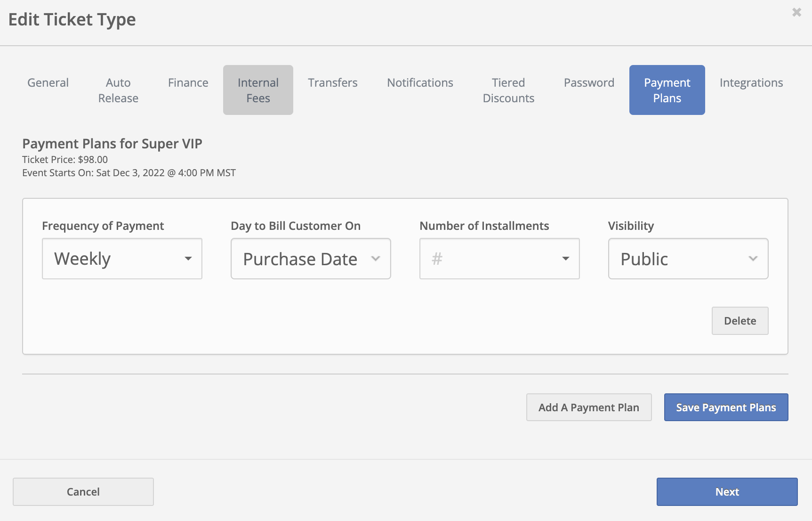Select the Internal Fees tab
Screen dimensions: 812x521
tap(258, 90)
